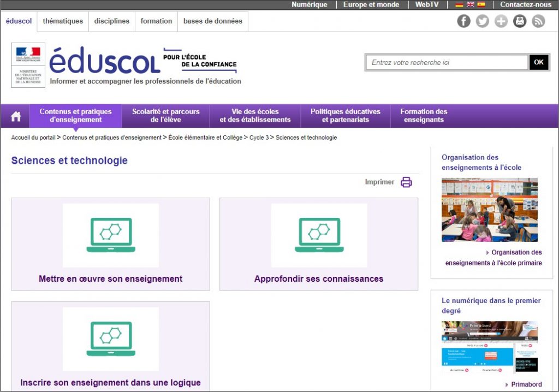Image resolution: width=559 pixels, height=392 pixels.
Task: Open the bases de données tab
Action: (212, 21)
